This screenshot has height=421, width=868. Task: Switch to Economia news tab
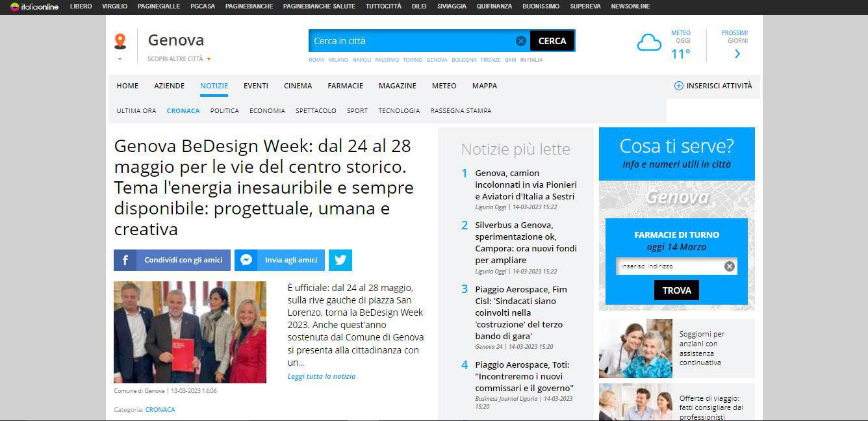coord(268,111)
